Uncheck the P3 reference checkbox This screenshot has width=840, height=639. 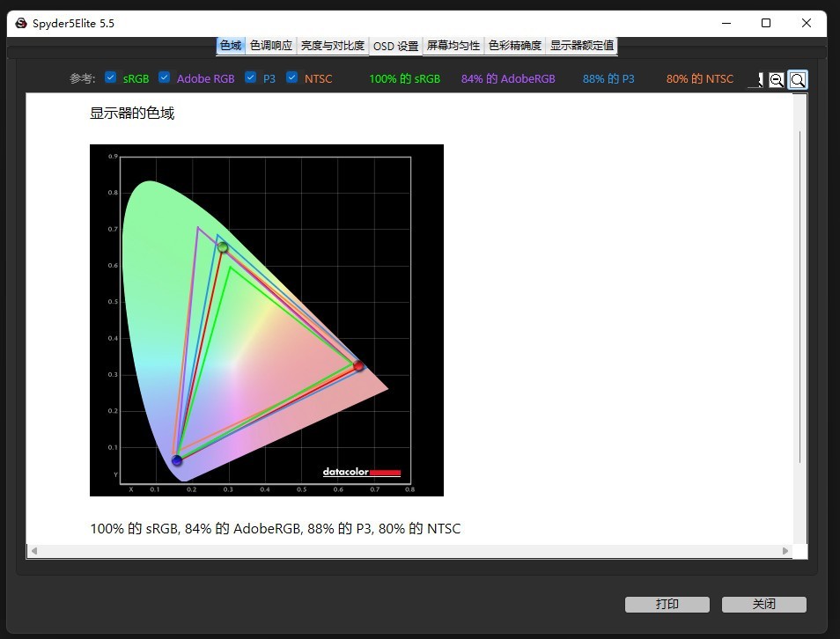click(250, 77)
